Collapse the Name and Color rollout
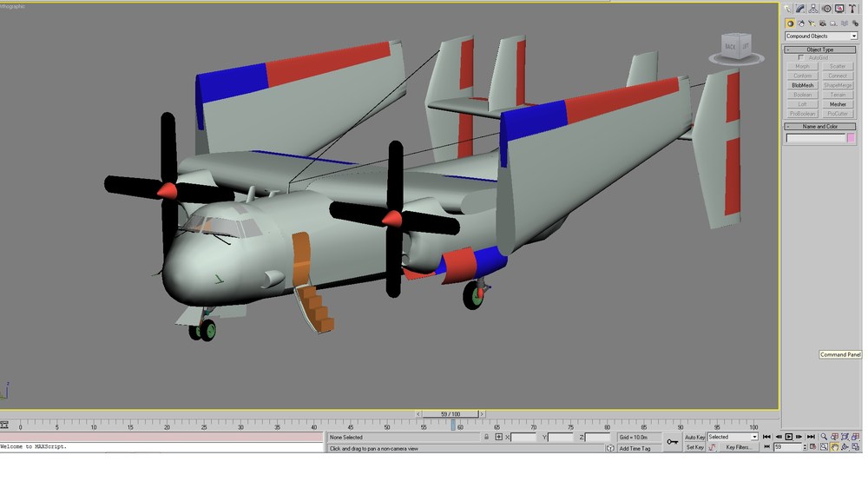The image size is (868, 488). coord(820,126)
